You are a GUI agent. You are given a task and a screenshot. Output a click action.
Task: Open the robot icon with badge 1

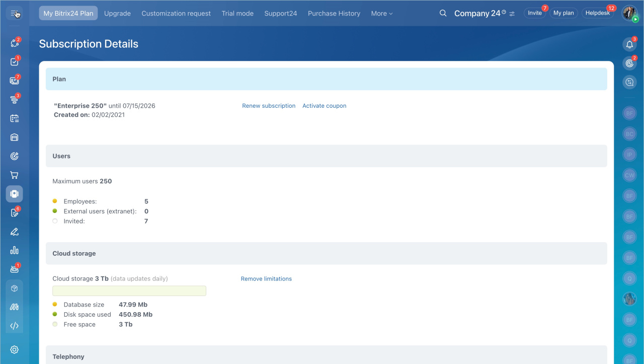[14, 269]
